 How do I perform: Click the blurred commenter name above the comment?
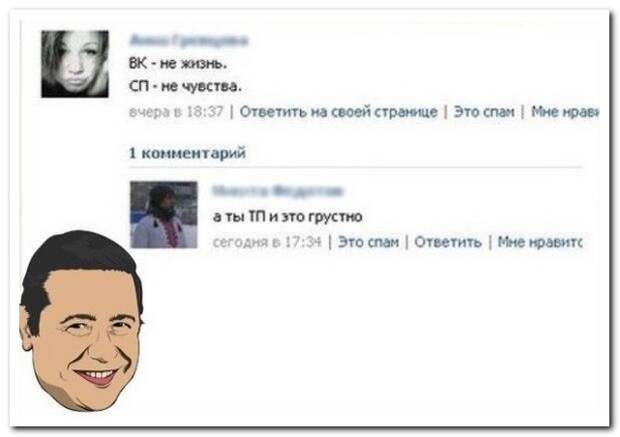(277, 191)
